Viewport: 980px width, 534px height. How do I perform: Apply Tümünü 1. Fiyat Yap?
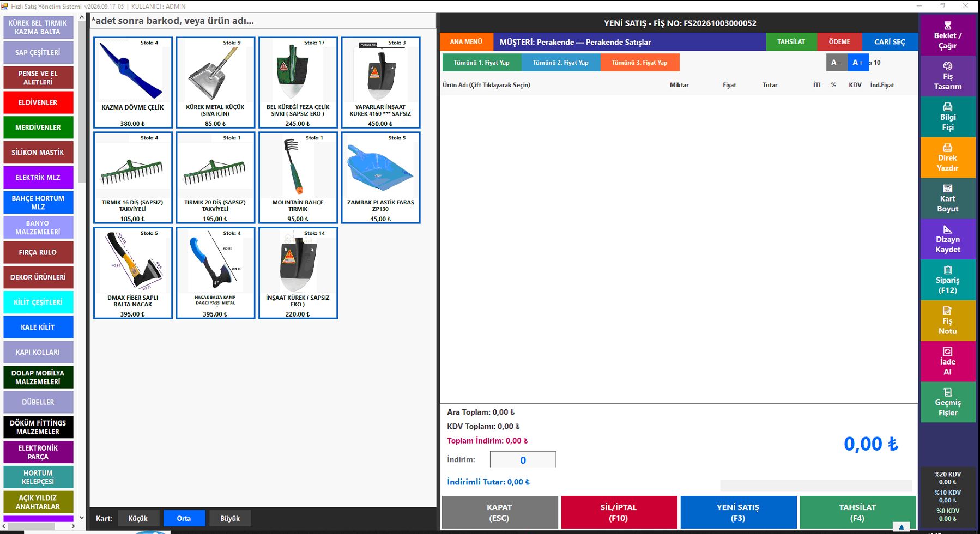click(482, 63)
